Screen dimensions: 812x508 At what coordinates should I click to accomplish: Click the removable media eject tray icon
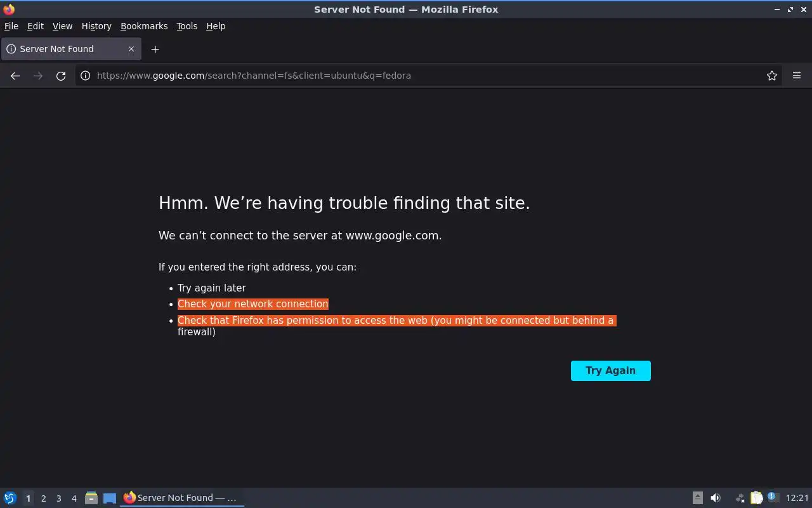click(x=697, y=498)
